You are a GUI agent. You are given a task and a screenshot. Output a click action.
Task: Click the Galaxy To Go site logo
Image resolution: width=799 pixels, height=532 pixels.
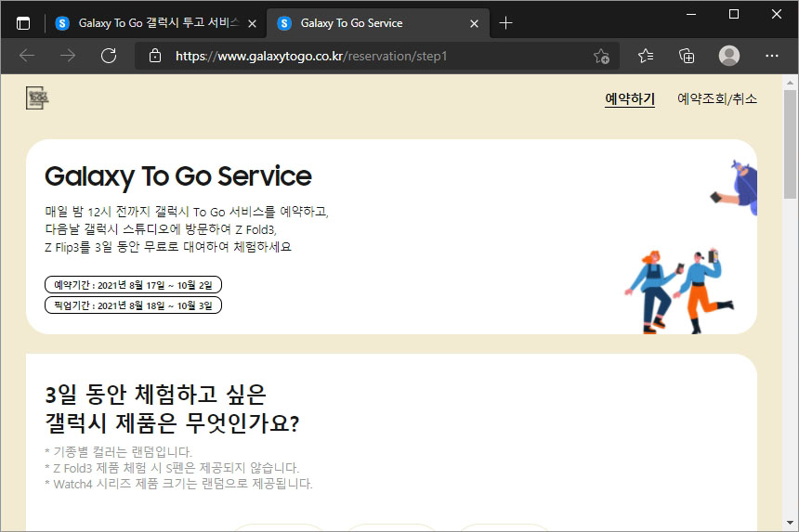[37, 97]
